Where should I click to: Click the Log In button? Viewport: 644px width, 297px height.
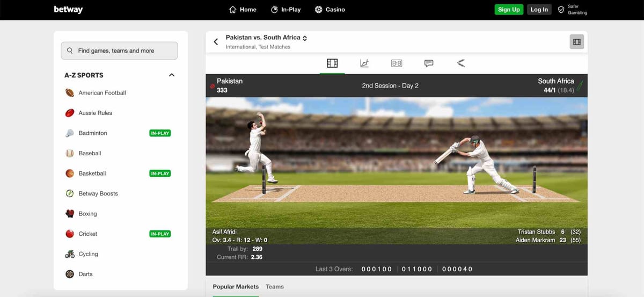tap(539, 10)
